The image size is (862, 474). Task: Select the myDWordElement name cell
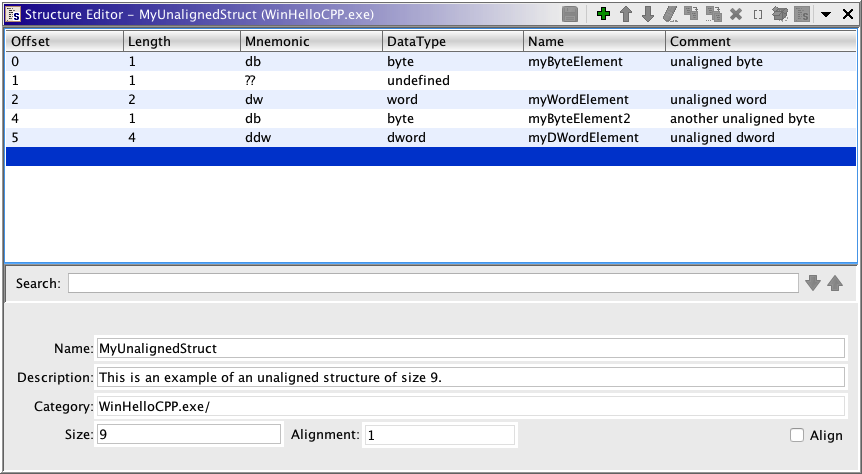click(x=594, y=137)
